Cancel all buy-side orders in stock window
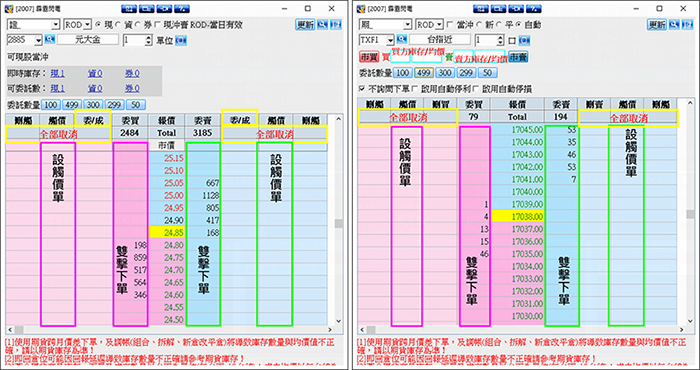Image resolution: width=700 pixels, height=370 pixels. [58, 134]
